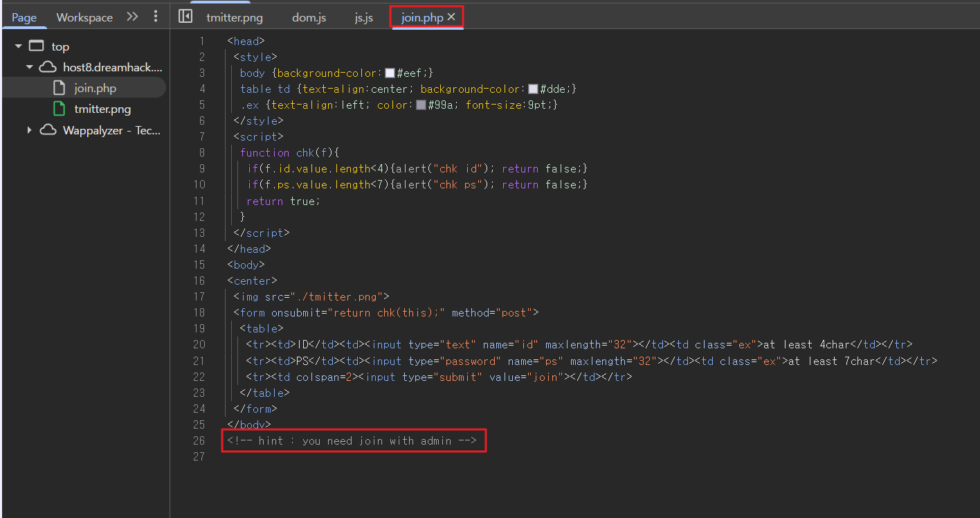Collapse the host8.dreamhack domain node
The height and width of the screenshot is (518, 980).
(30, 67)
